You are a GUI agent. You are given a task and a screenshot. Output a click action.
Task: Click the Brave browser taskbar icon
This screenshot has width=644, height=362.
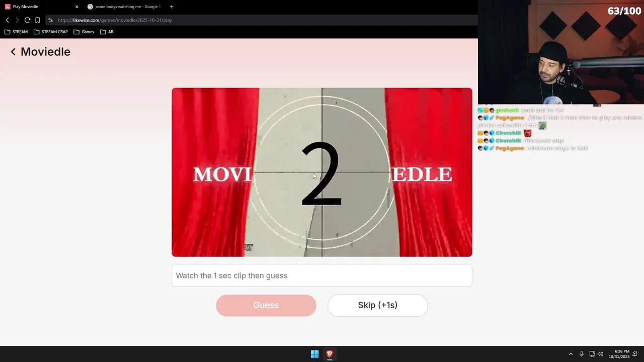[x=330, y=354]
